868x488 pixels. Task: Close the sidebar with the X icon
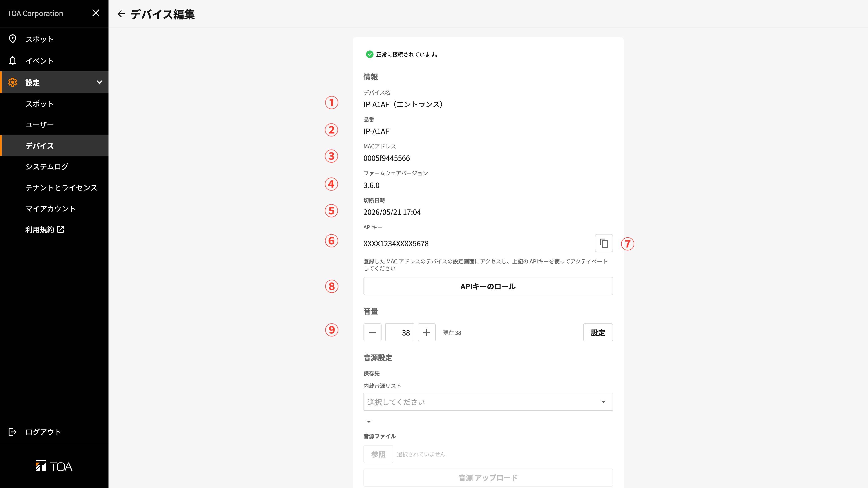click(x=96, y=13)
